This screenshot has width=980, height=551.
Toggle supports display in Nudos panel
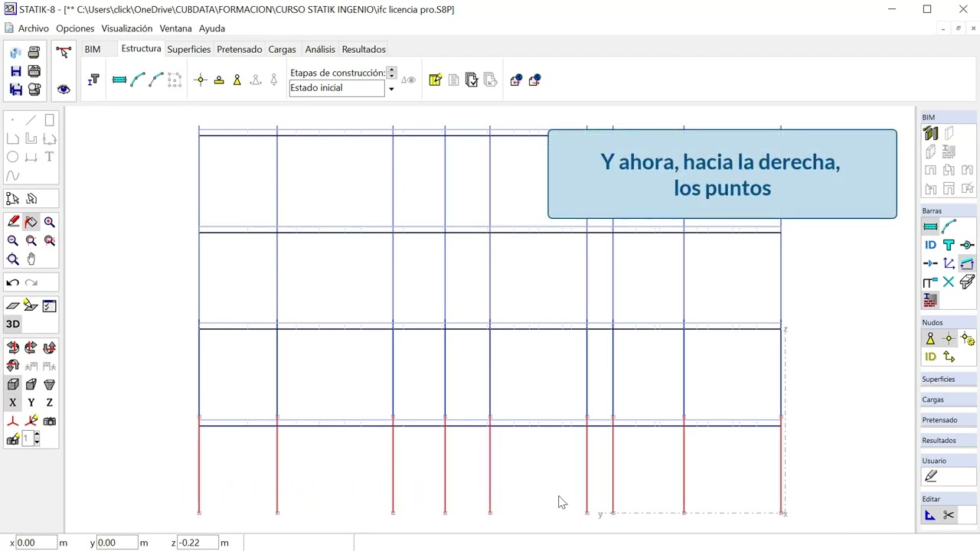pos(930,338)
